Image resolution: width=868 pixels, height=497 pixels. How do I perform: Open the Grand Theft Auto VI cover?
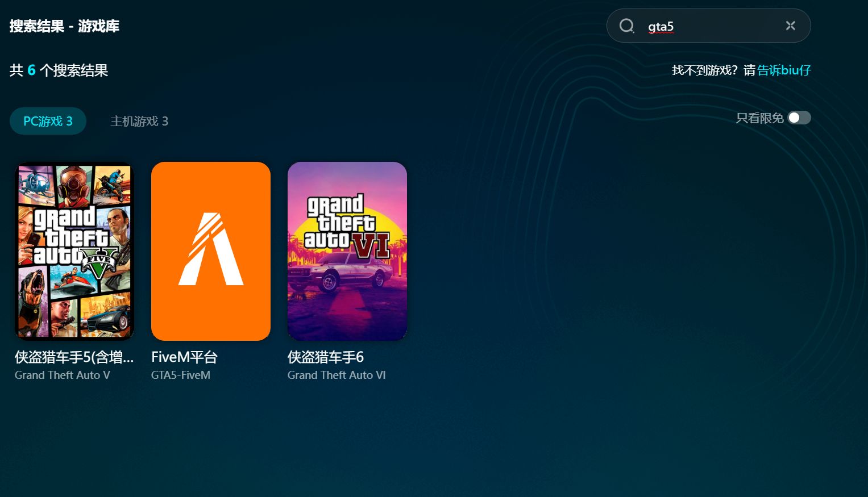click(x=347, y=251)
